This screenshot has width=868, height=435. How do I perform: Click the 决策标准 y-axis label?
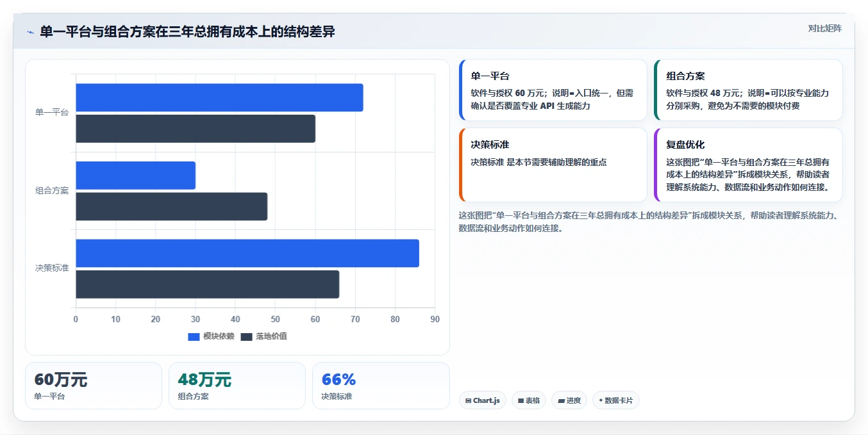tap(52, 268)
